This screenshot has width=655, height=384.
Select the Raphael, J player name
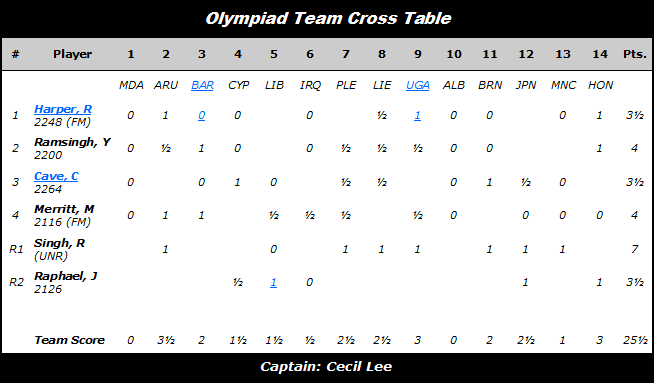(x=66, y=276)
